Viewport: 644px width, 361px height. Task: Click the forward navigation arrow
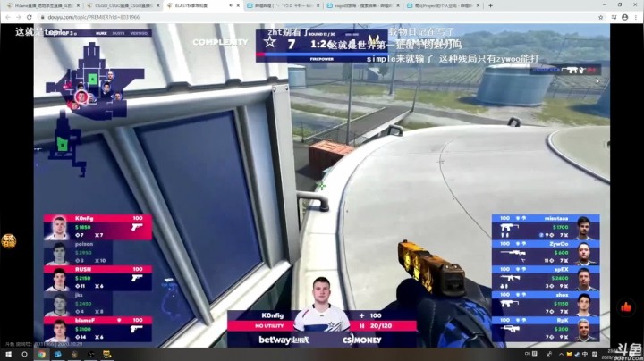[x=19, y=17]
